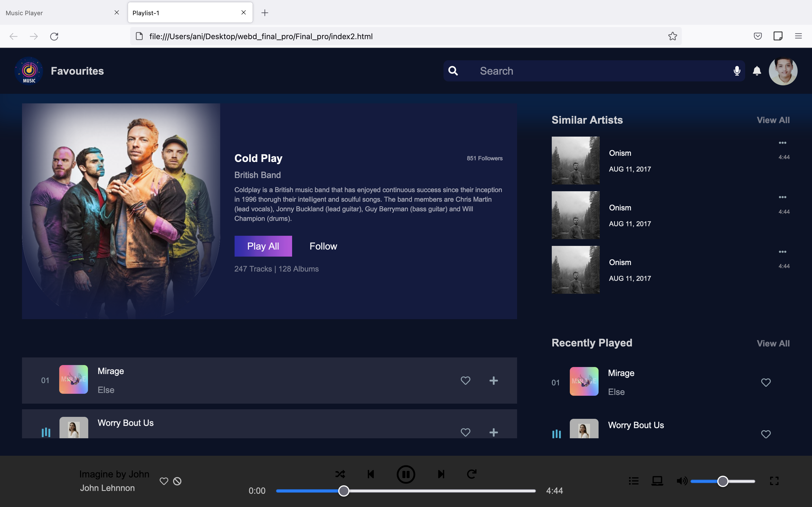The height and width of the screenshot is (507, 812).
Task: Follow the Cold Play band
Action: [x=323, y=246]
